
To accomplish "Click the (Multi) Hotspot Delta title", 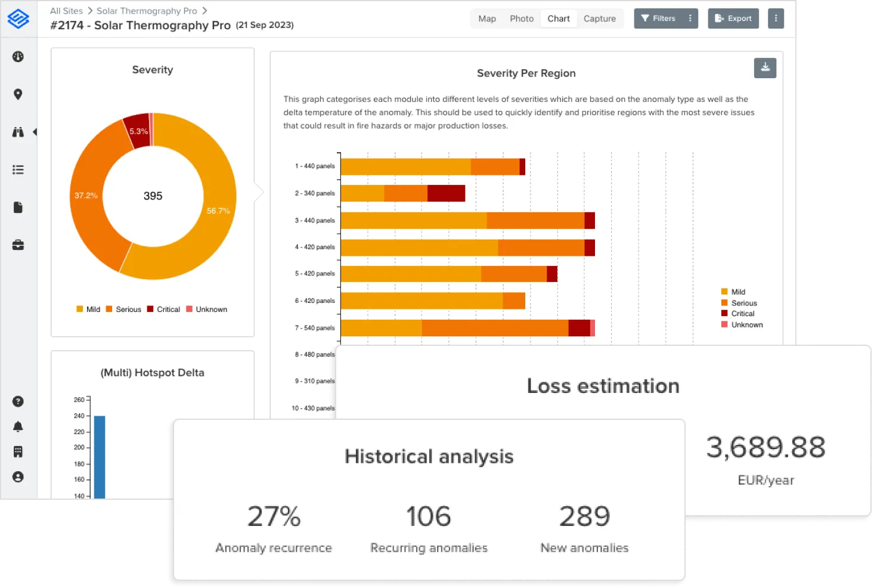I will point(153,373).
